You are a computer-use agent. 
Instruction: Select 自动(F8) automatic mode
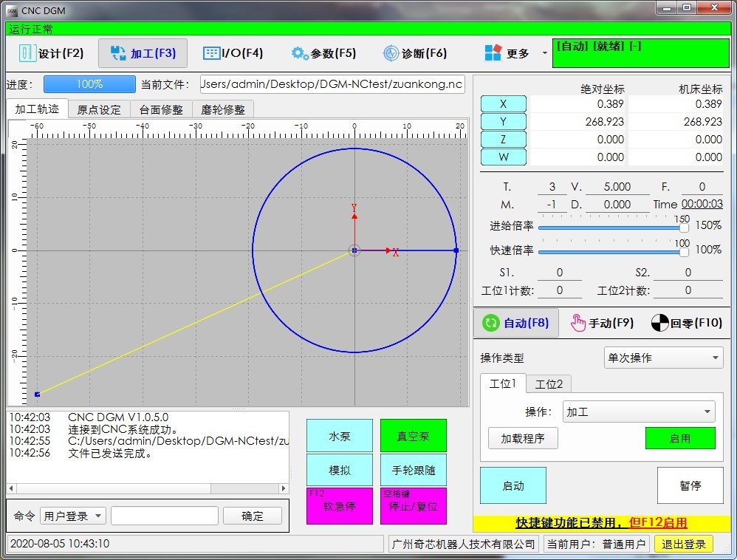tap(515, 323)
